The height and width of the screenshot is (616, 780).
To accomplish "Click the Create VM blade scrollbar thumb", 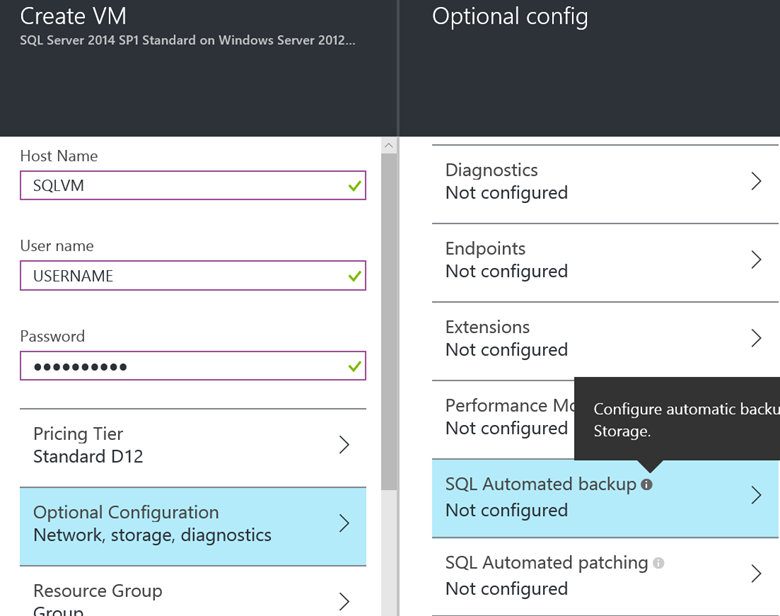I will point(389,322).
